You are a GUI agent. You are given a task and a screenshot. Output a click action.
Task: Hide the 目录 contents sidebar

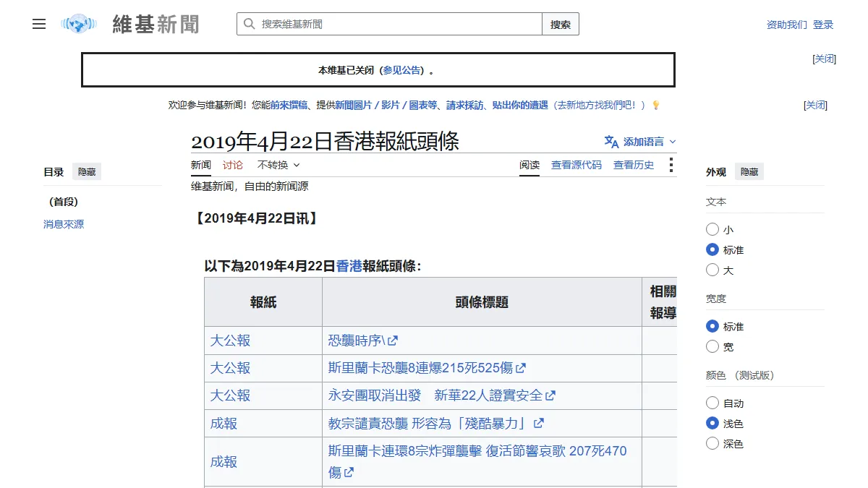tap(87, 172)
